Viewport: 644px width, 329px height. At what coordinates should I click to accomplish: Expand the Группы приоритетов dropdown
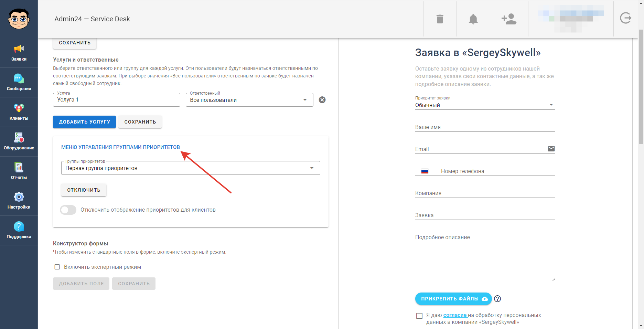pyautogui.click(x=191, y=168)
